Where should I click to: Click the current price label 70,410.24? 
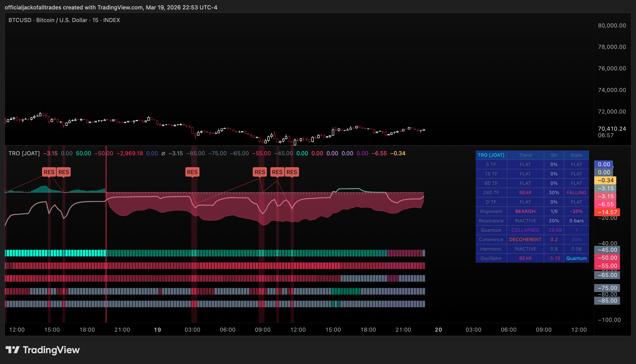point(612,129)
